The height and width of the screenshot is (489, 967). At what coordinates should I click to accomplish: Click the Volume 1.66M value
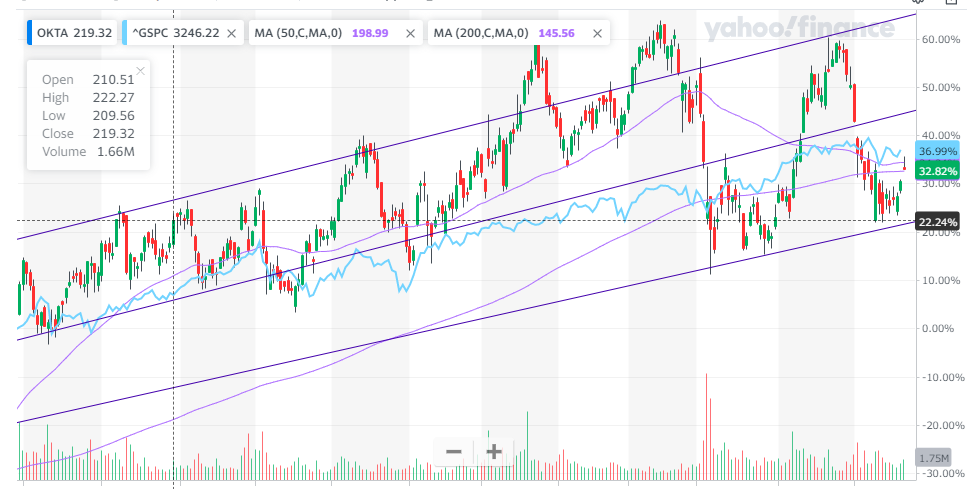click(x=116, y=152)
